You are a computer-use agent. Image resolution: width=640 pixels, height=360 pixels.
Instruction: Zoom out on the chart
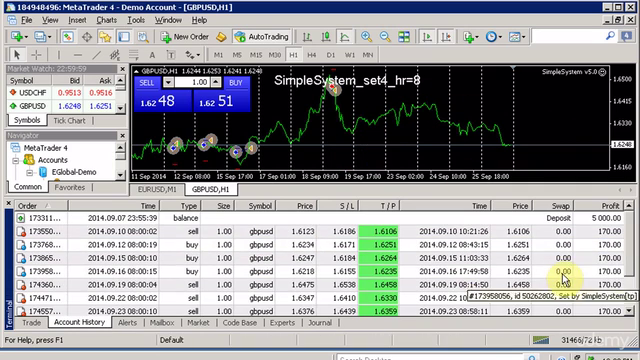point(385,37)
